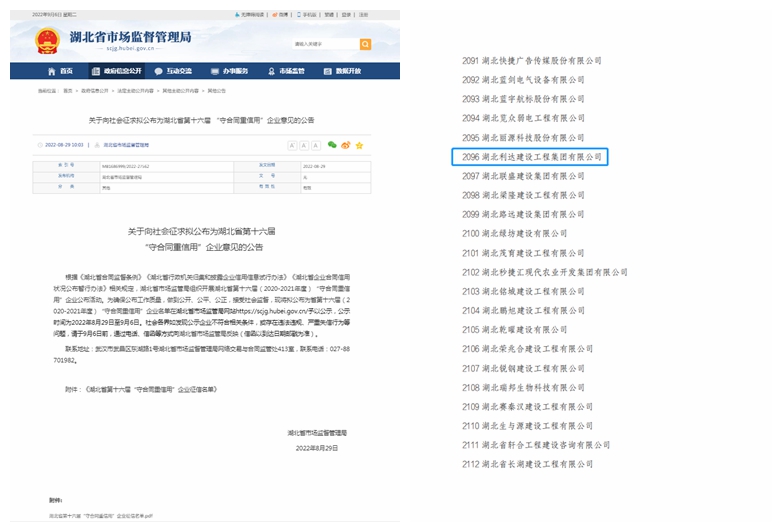
Task: Open the PDF attachment link at page bottom
Action: click(101, 516)
